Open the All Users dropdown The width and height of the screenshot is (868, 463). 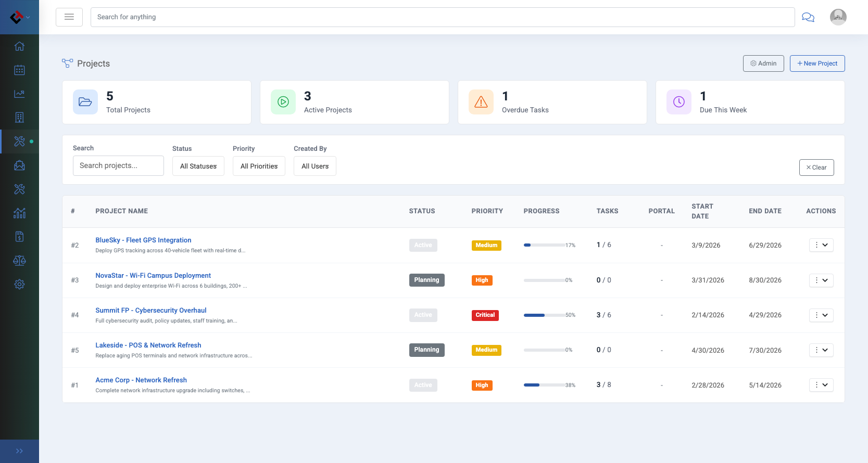coord(315,166)
